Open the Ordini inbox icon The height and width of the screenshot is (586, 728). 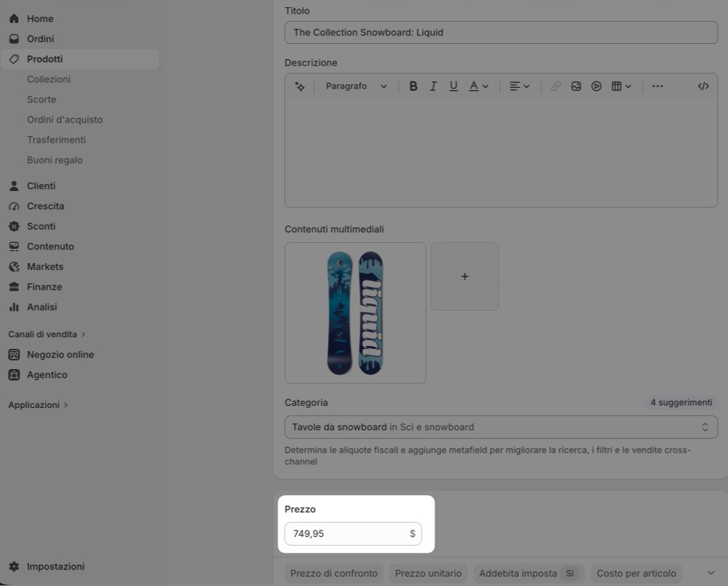[14, 38]
